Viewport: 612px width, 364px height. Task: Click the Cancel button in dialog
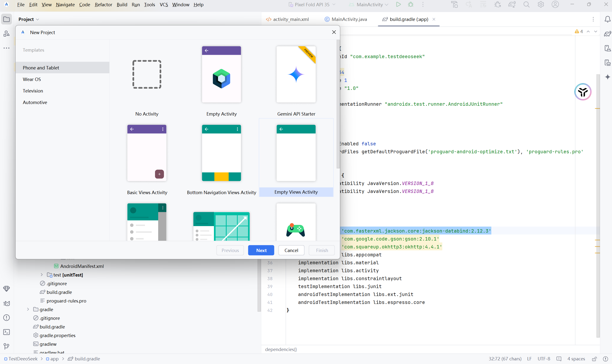point(291,250)
